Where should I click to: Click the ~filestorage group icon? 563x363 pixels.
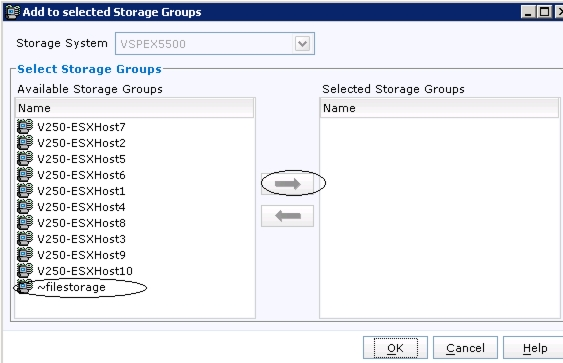[25, 287]
